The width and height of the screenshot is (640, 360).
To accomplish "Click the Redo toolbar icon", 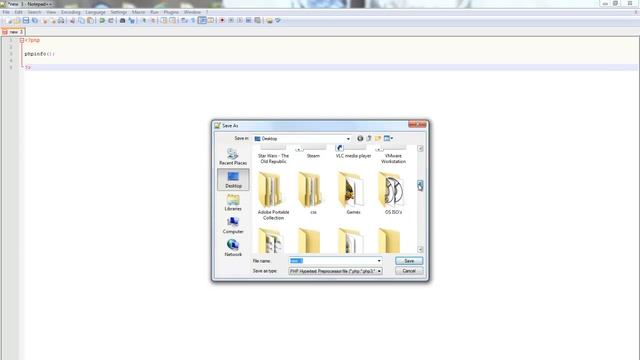I will 111,20.
